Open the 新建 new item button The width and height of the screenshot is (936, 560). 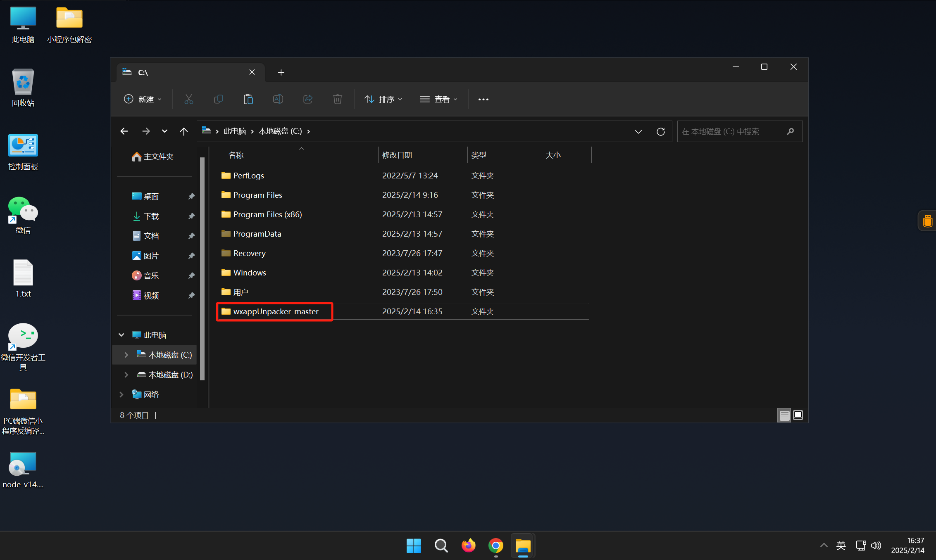(143, 99)
